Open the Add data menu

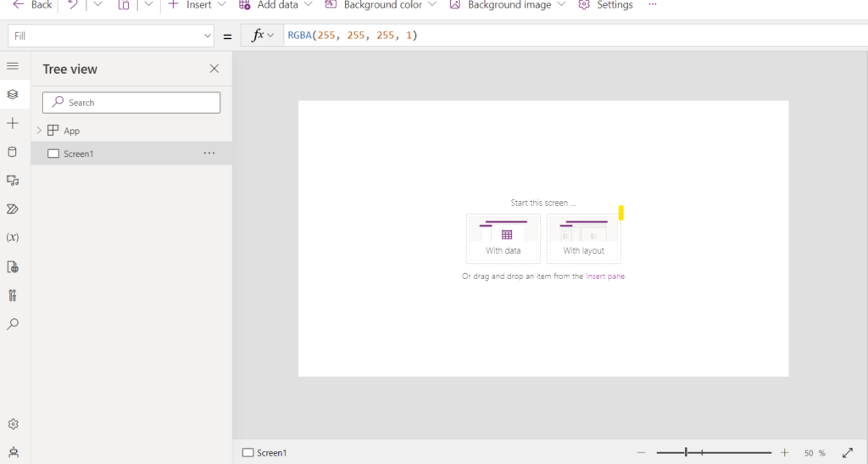[275, 5]
